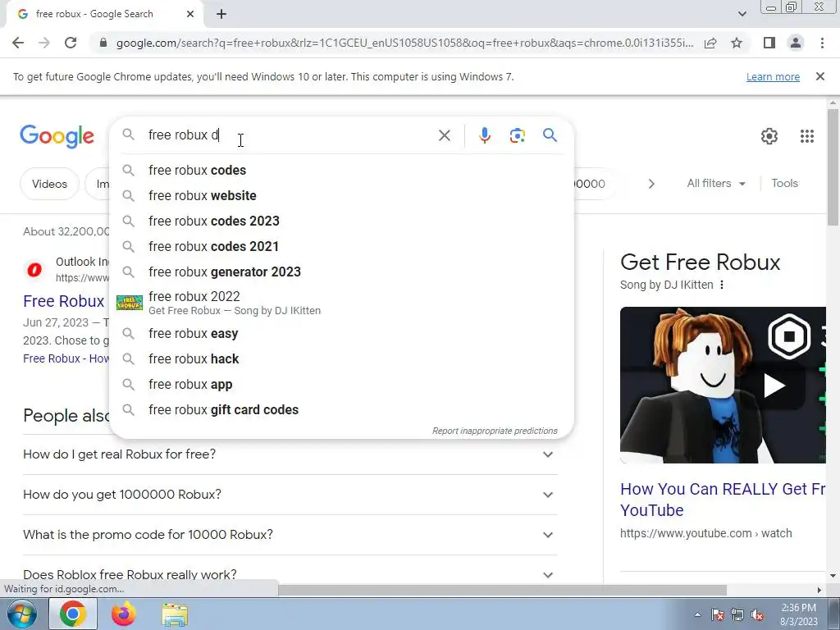The image size is (840, 630).
Task: Bookmark this page with the star icon
Action: click(737, 43)
